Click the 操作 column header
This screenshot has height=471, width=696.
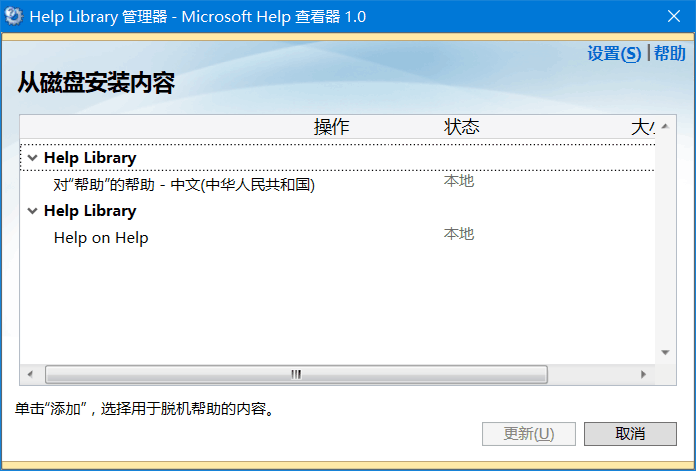(332, 127)
